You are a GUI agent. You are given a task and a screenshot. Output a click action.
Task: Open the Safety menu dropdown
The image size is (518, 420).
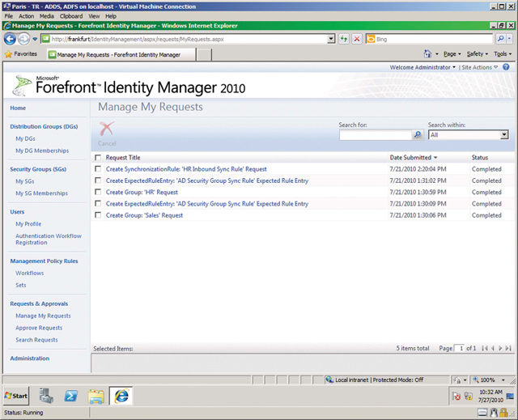click(478, 54)
